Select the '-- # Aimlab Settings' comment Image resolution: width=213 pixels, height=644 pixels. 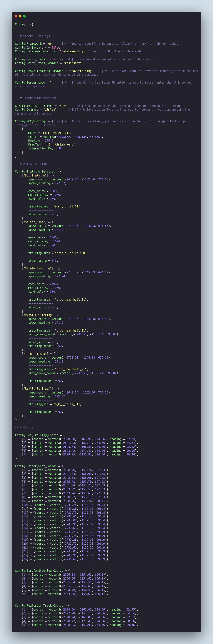click(32, 164)
